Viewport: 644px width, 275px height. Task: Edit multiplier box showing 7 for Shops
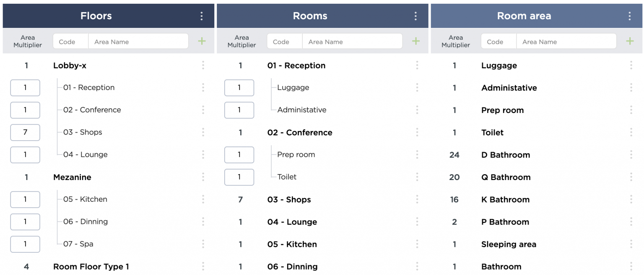coord(25,132)
